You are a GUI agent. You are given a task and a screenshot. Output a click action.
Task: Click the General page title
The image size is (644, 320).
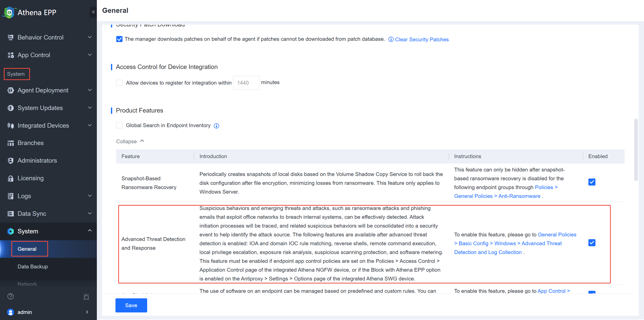pos(115,10)
